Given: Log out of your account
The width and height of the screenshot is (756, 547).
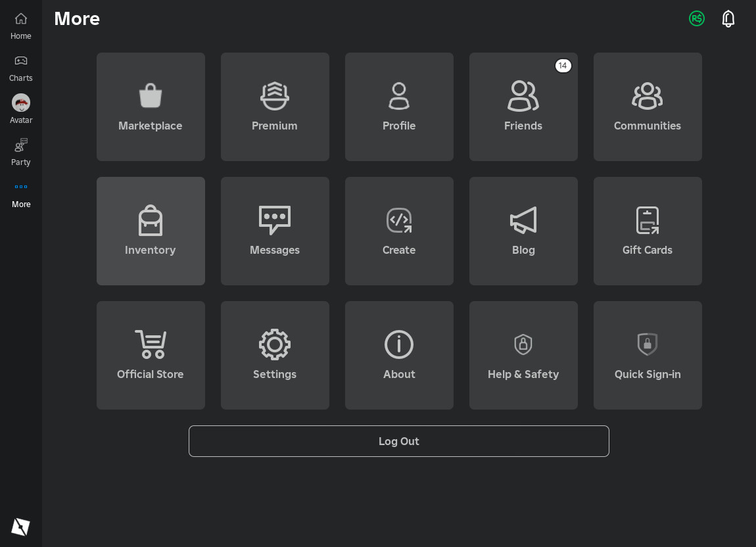Looking at the screenshot, I should click(x=399, y=441).
